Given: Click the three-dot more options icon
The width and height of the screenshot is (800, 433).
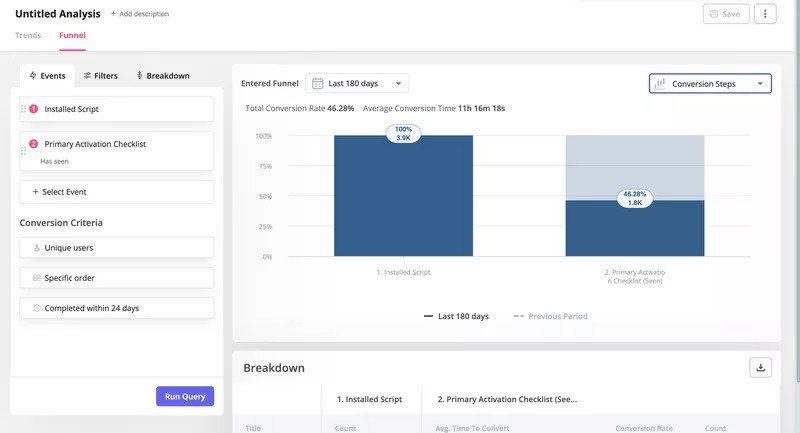Looking at the screenshot, I should point(765,14).
